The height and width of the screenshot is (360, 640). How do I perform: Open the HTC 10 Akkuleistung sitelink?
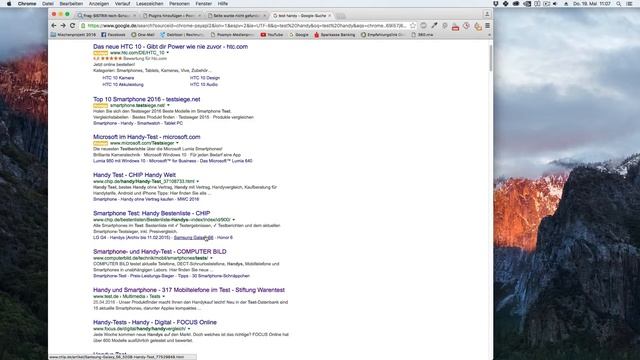[x=123, y=85]
